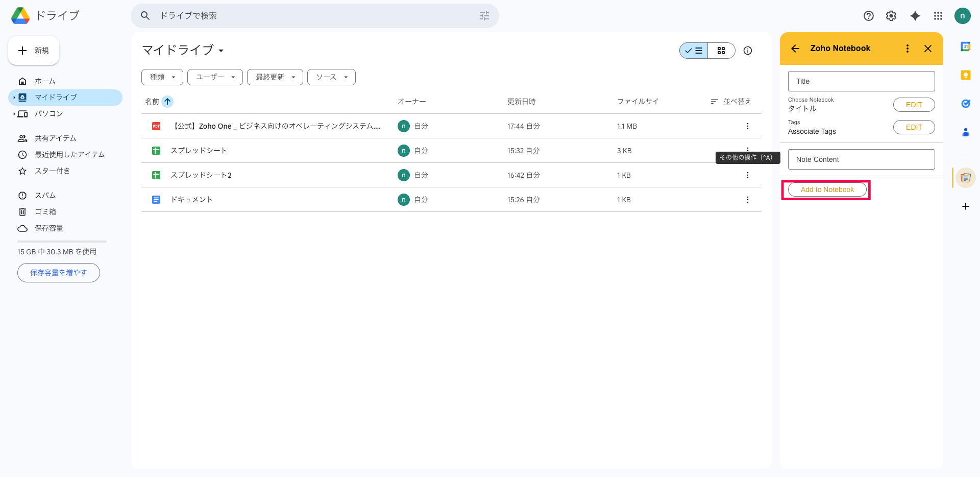
Task: Click the Add to Notebook button
Action: coord(827,189)
